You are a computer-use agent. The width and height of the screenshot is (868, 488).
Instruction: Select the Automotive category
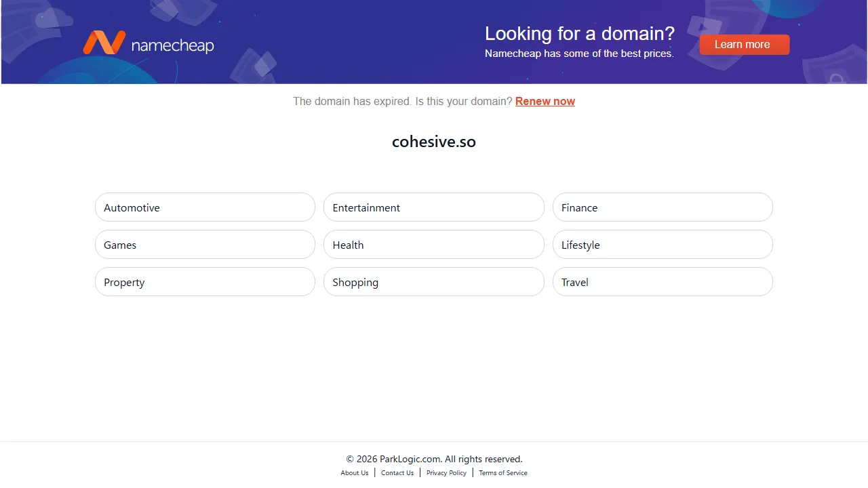[205, 207]
